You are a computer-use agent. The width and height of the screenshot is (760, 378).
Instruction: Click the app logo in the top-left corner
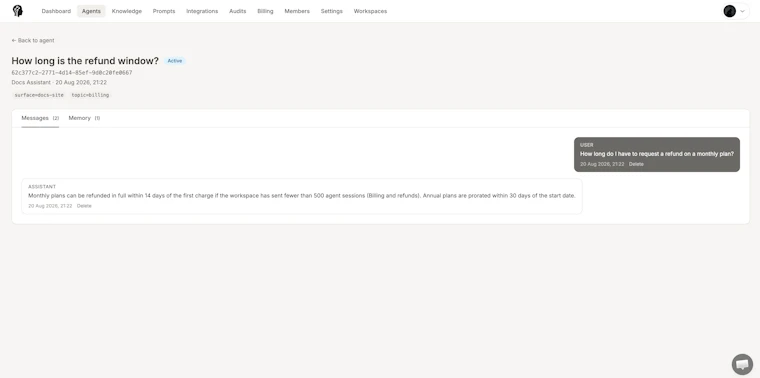coord(17,11)
